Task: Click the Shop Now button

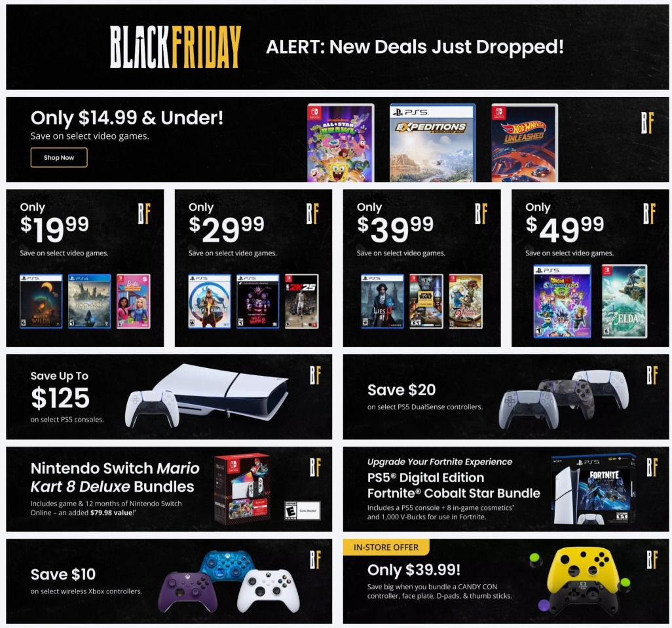Action: point(58,157)
